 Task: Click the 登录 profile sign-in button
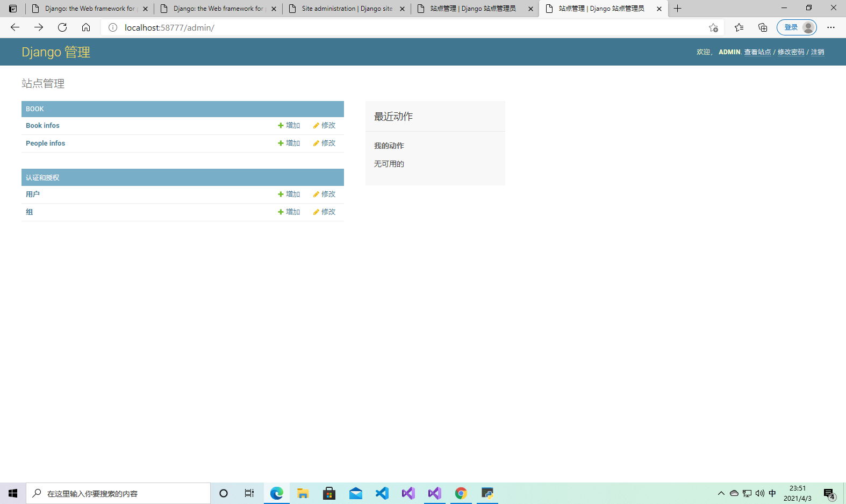(x=797, y=27)
